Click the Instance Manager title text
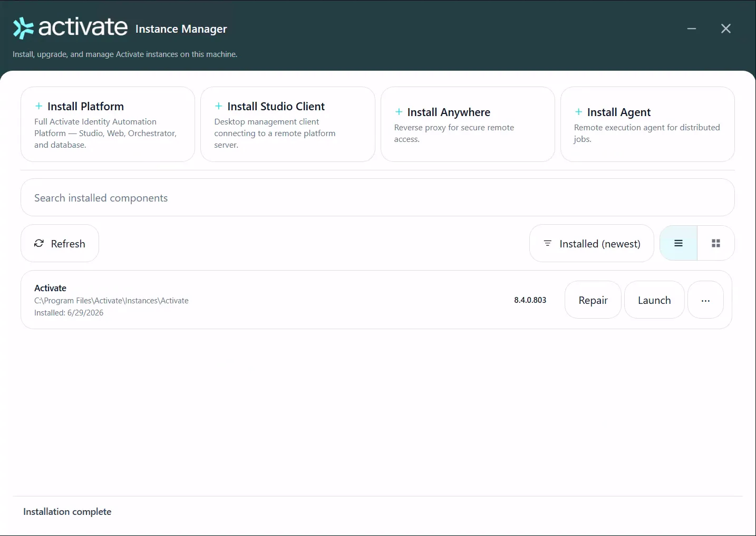Image resolution: width=756 pixels, height=536 pixels. coord(181,29)
